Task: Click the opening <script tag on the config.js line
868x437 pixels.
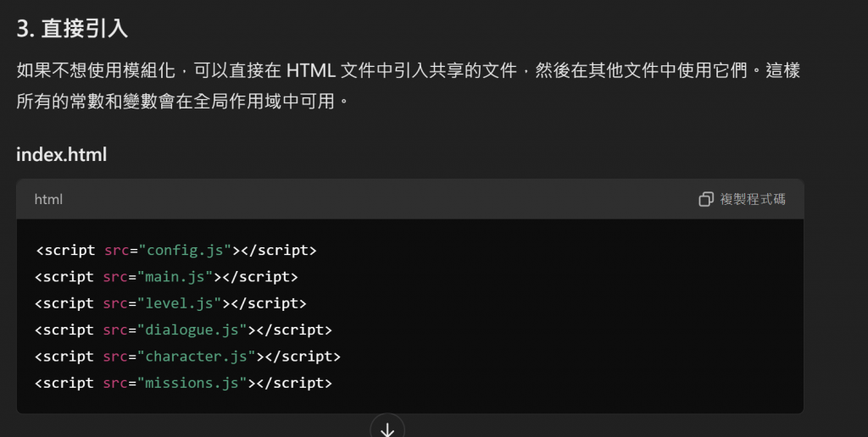Action: point(65,251)
